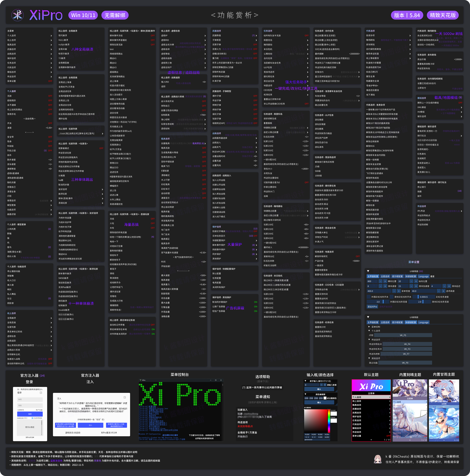Click the XiPro console window title icon
The image size is (470, 476).
(x=141, y=380)
